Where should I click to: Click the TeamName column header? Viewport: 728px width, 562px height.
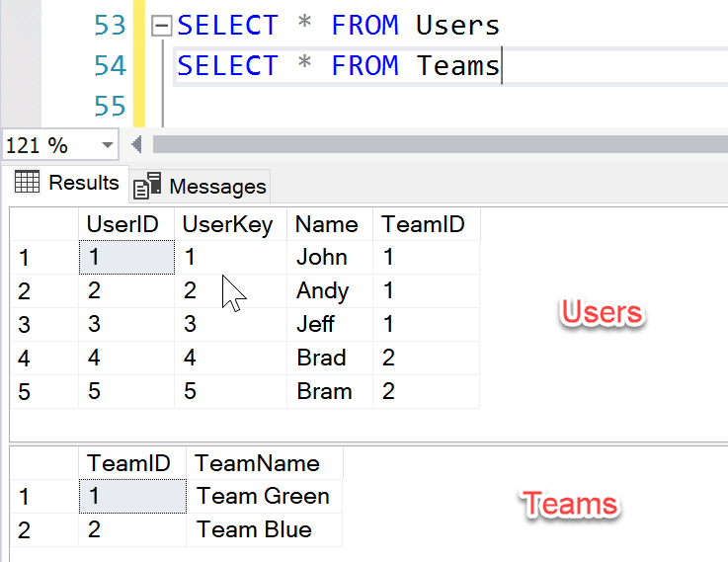258,463
